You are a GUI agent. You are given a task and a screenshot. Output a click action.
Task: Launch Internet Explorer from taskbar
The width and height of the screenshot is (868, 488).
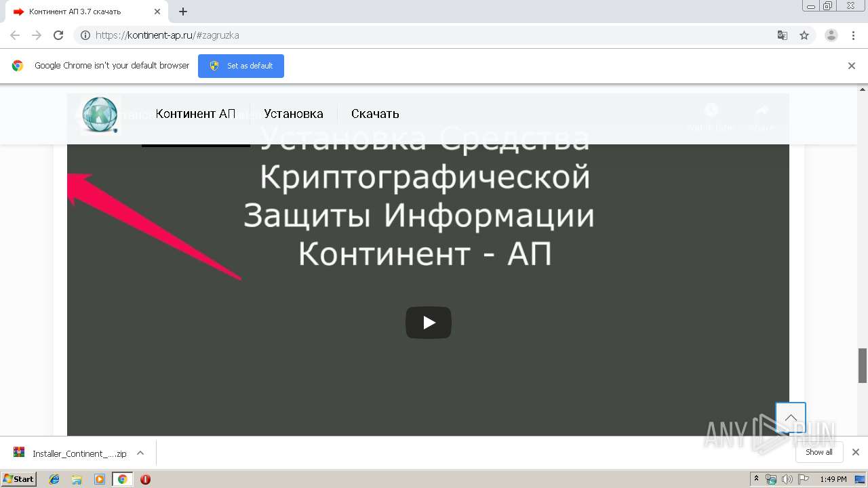pyautogui.click(x=54, y=479)
